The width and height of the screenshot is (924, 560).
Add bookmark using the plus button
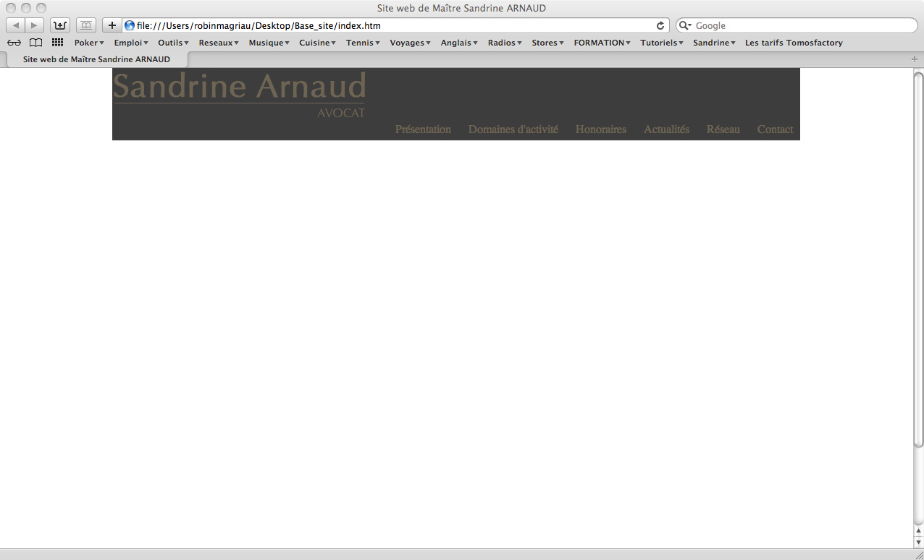[112, 25]
